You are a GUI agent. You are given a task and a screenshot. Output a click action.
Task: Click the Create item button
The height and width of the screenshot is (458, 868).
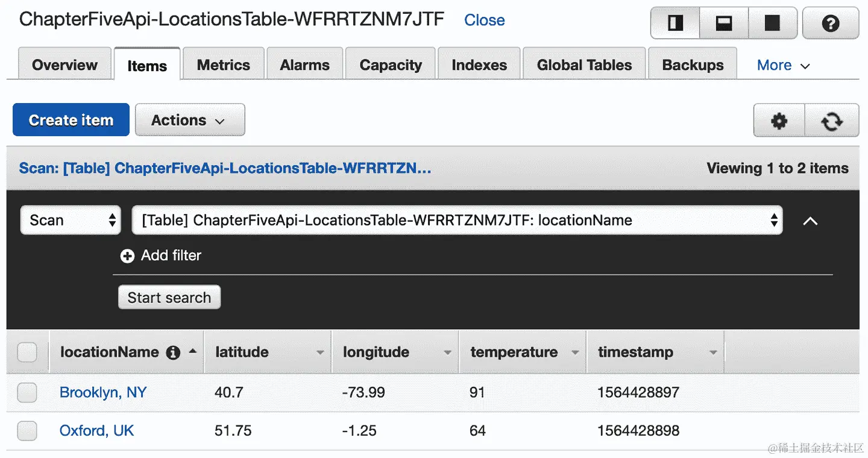point(71,120)
